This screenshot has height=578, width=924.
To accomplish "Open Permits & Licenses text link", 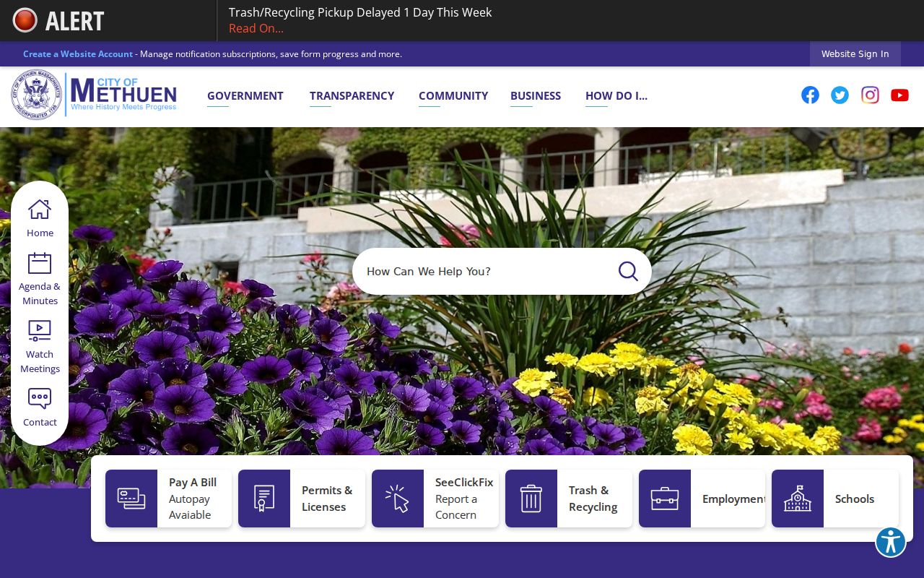I will (x=327, y=499).
